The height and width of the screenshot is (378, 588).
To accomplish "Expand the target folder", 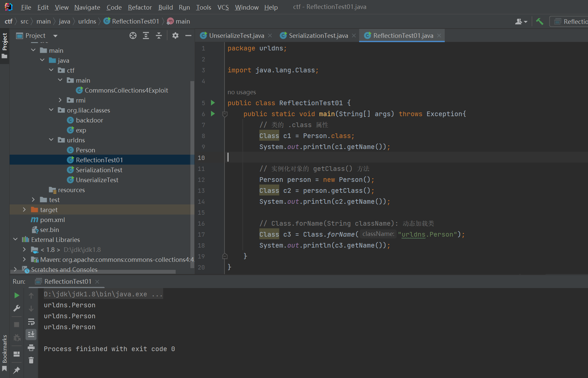I will 24,209.
